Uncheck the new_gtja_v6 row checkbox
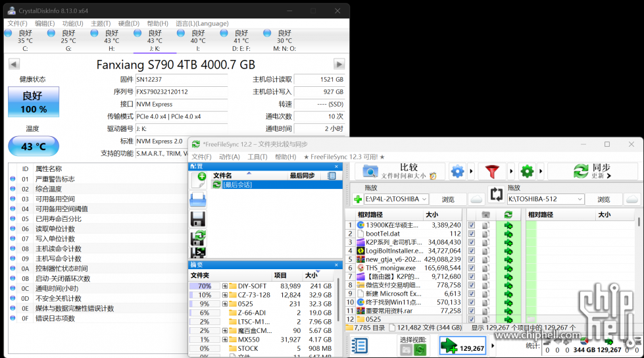The height and width of the screenshot is (358, 644). click(x=472, y=259)
